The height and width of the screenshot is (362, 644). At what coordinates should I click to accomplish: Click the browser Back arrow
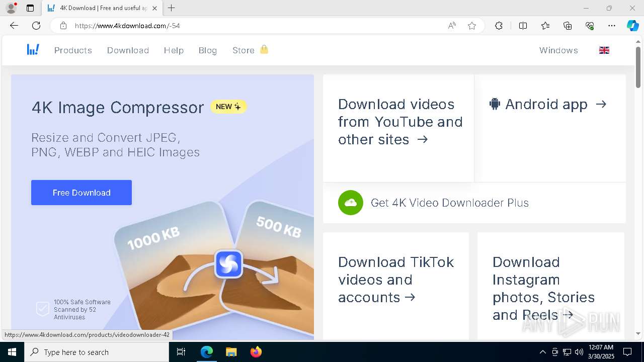(x=14, y=26)
